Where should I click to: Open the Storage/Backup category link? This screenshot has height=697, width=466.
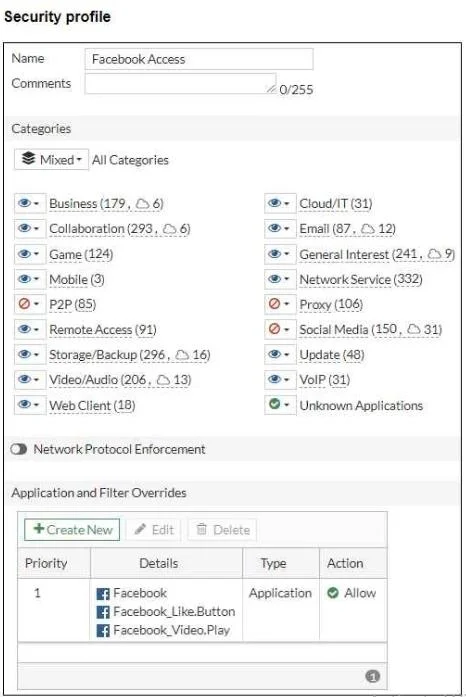click(x=129, y=355)
